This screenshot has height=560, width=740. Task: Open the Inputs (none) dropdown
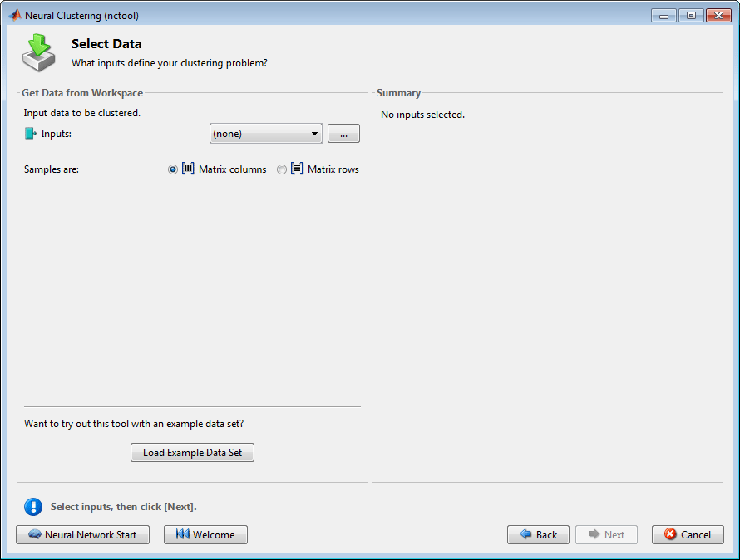pyautogui.click(x=266, y=134)
